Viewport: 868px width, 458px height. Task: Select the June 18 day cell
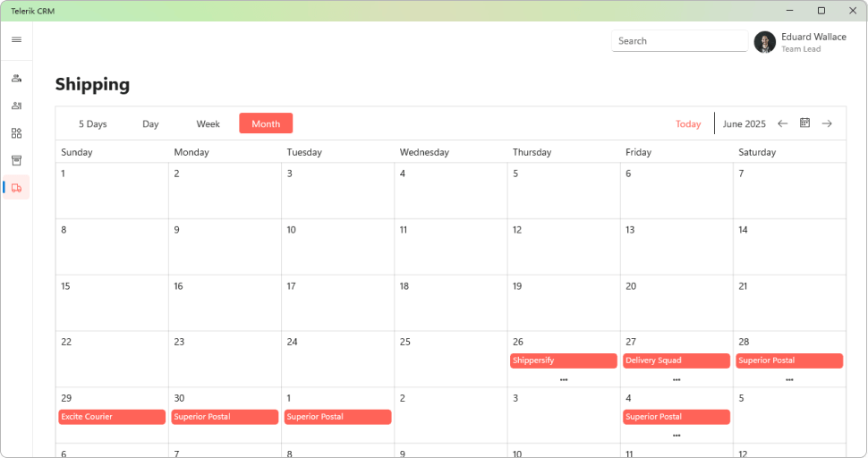tap(451, 303)
